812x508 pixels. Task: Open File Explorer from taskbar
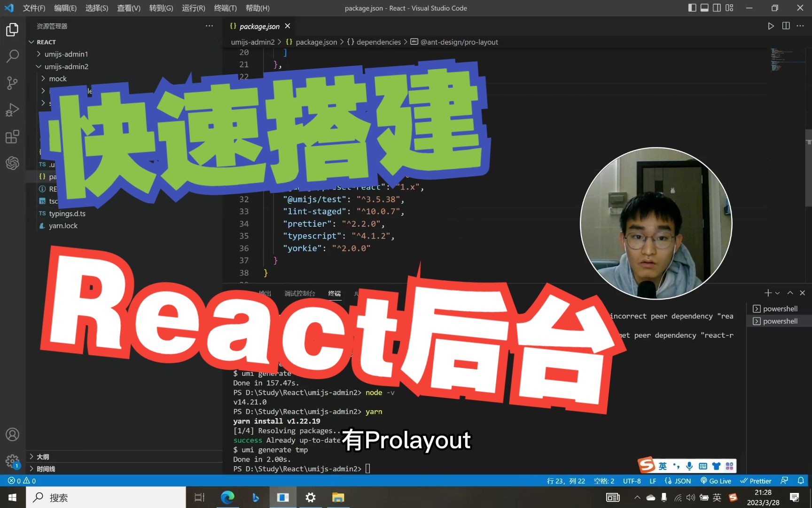(x=338, y=497)
